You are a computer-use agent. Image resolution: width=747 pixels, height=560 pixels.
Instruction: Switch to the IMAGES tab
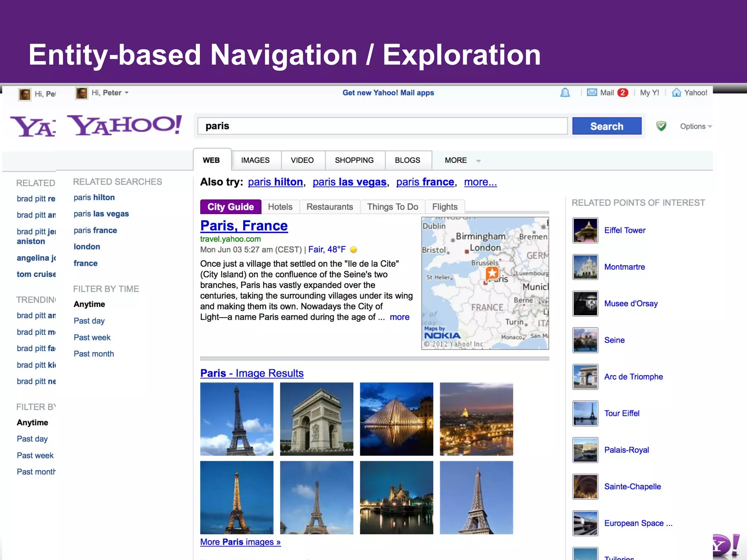pyautogui.click(x=255, y=160)
